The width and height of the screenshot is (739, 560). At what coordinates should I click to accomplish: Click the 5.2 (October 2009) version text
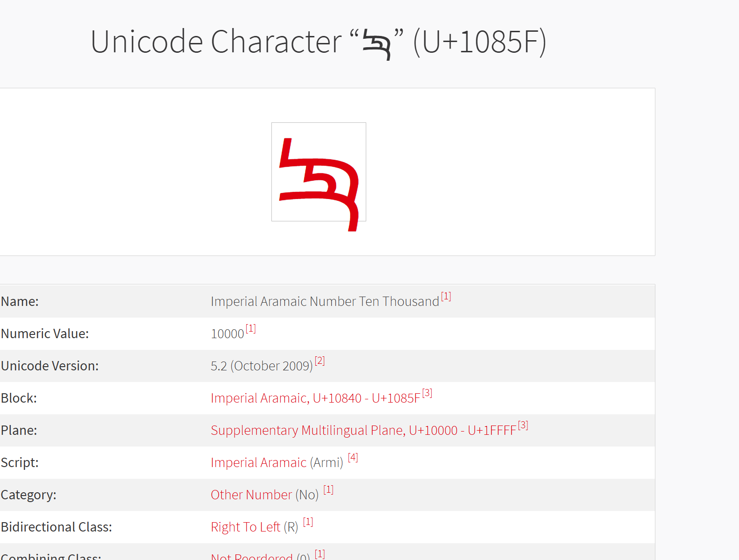pos(261,366)
